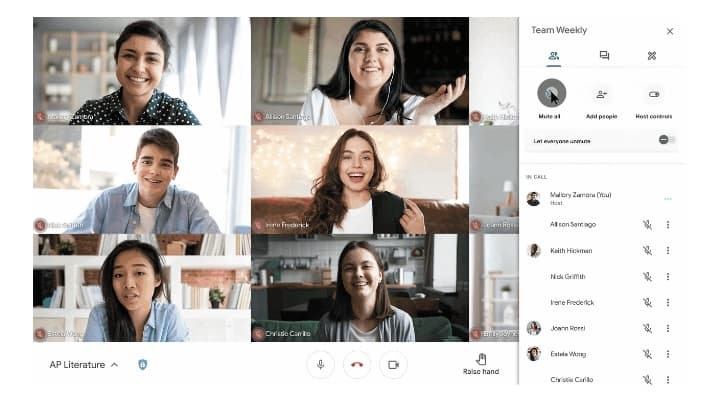Click Estela Wong's name in participant list
720x402 pixels.
click(568, 354)
